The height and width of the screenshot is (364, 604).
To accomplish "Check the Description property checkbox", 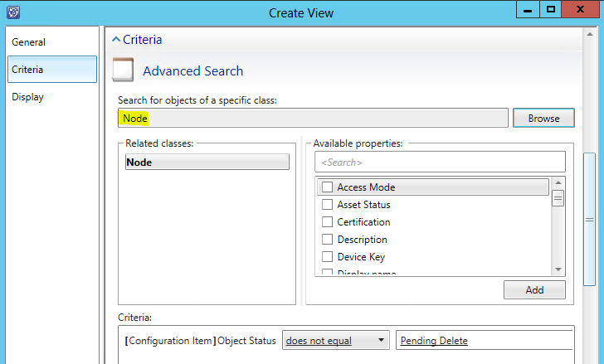I will point(328,240).
